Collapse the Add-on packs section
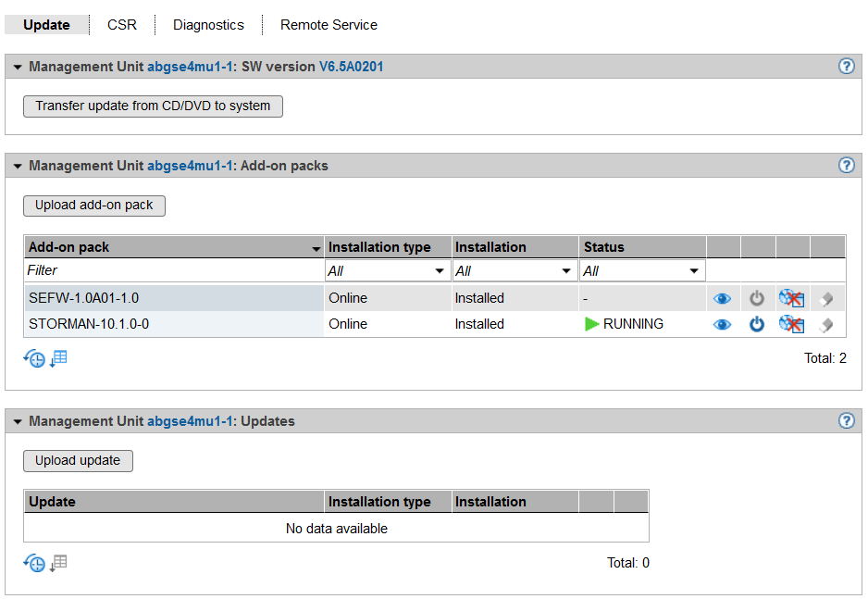Viewport: 868px width, 599px height. click(x=18, y=167)
